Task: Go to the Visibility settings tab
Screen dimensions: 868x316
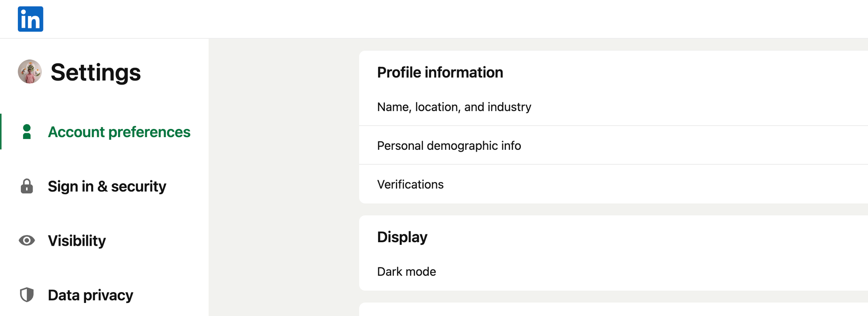Action: (77, 240)
